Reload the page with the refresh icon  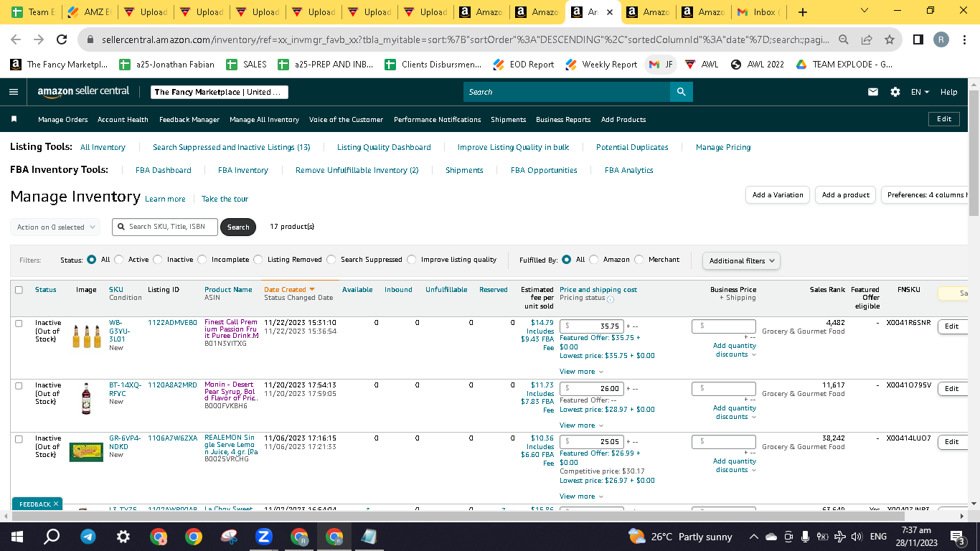[62, 39]
